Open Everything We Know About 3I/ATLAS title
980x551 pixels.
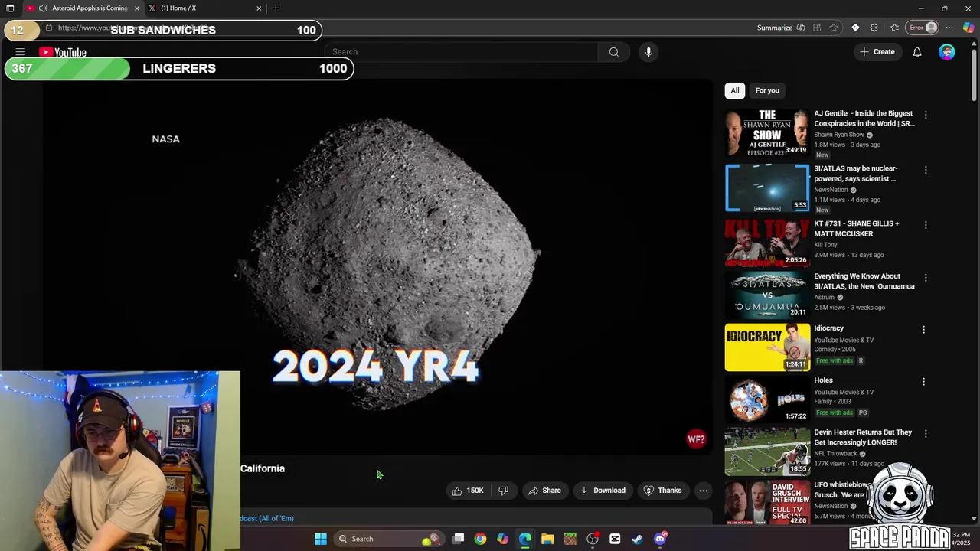[x=864, y=281]
